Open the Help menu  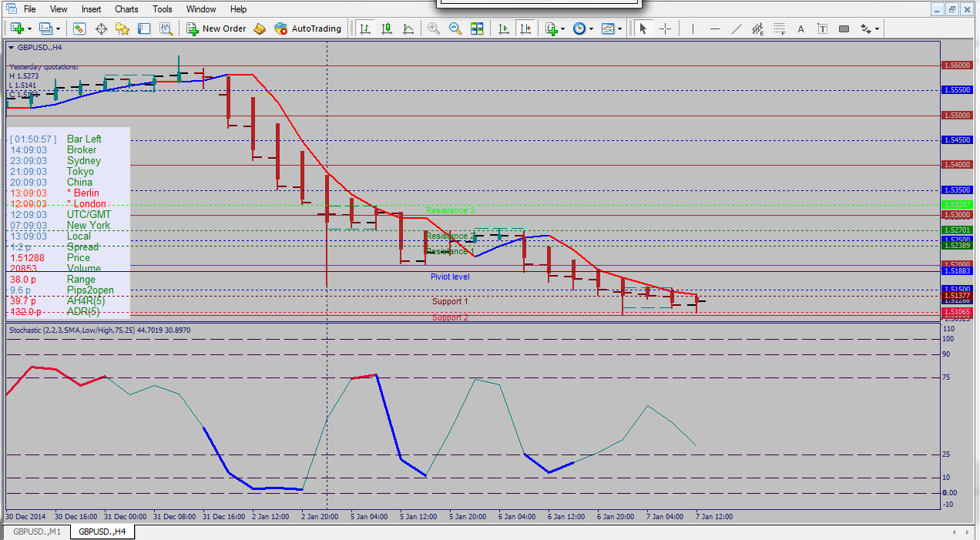tap(239, 9)
